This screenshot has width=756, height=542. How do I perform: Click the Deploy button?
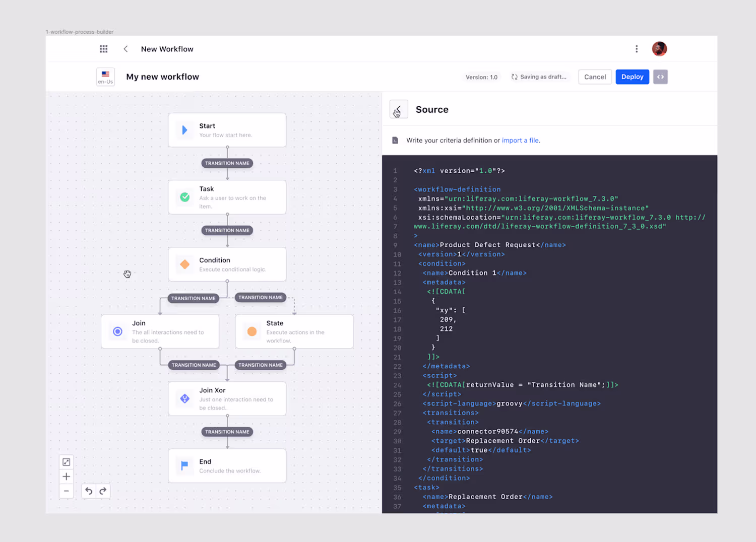pyautogui.click(x=632, y=77)
